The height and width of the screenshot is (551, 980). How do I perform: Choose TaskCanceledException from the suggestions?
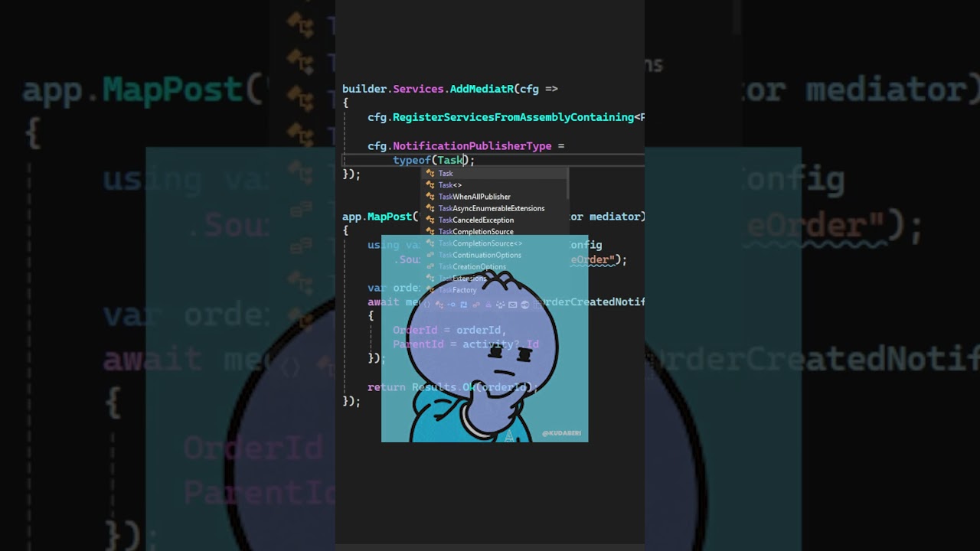(x=496, y=220)
